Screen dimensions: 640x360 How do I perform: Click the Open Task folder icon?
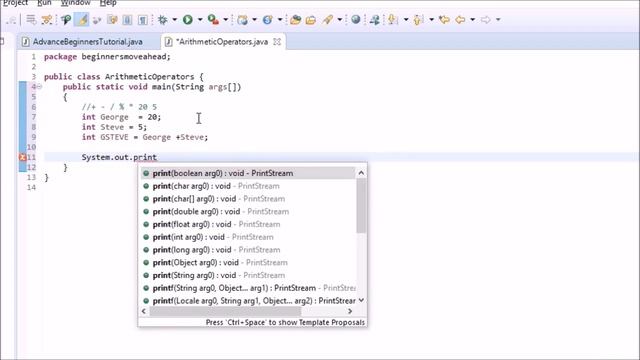[311, 20]
